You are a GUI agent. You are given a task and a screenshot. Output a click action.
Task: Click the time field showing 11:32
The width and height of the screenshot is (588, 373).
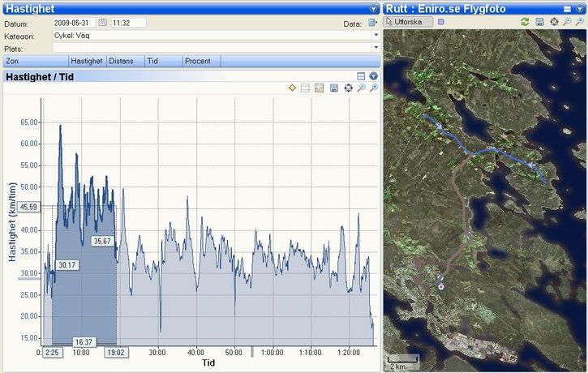[127, 23]
